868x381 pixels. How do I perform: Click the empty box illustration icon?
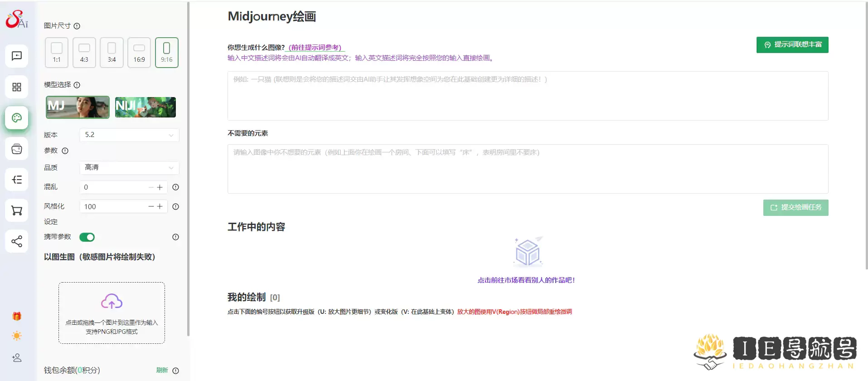coord(528,252)
